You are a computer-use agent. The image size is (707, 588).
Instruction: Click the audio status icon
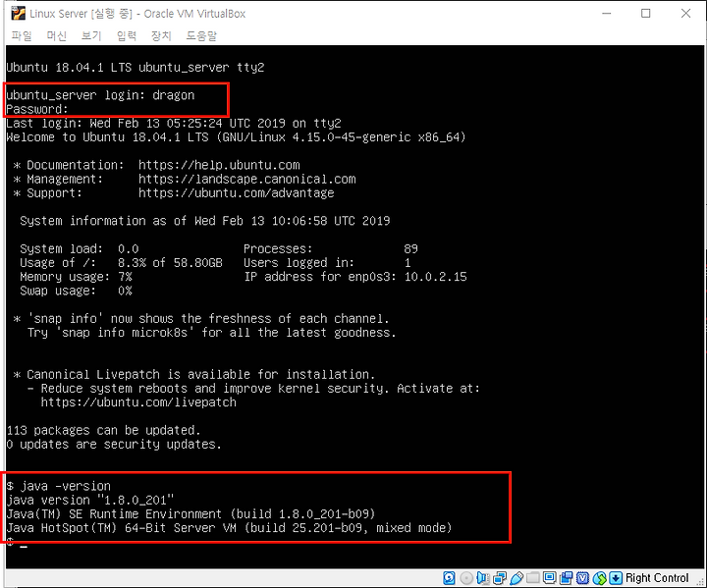pyautogui.click(x=483, y=578)
